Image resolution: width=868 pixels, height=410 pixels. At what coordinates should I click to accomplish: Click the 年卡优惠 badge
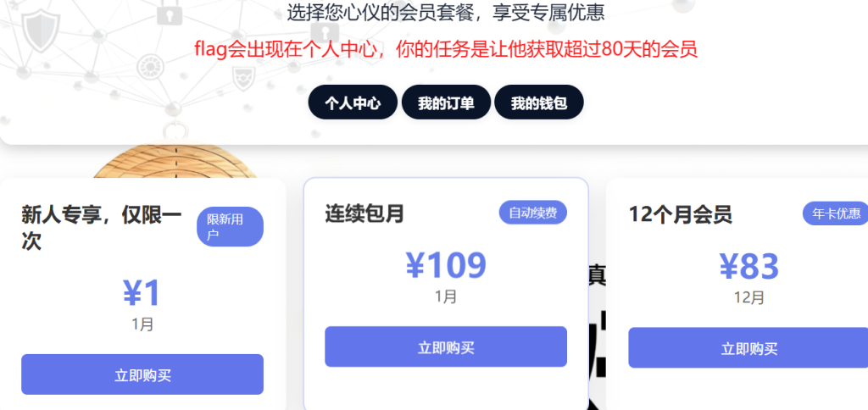pyautogui.click(x=835, y=213)
